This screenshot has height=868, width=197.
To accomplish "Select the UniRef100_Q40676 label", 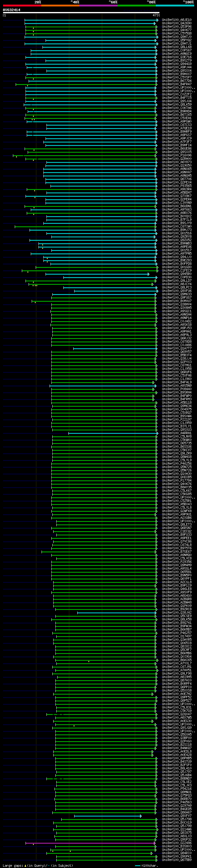I will [177, 484].
